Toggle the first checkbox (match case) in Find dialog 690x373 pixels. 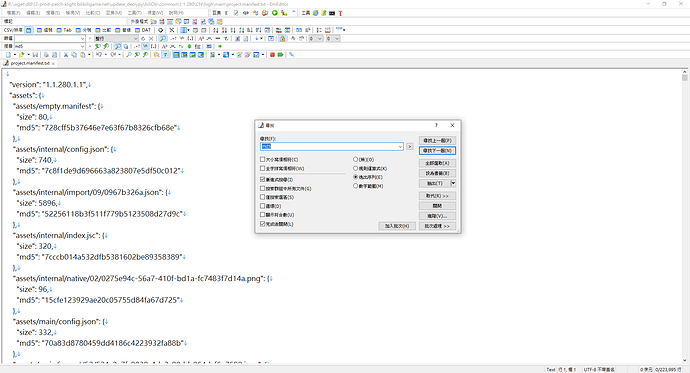click(x=263, y=159)
